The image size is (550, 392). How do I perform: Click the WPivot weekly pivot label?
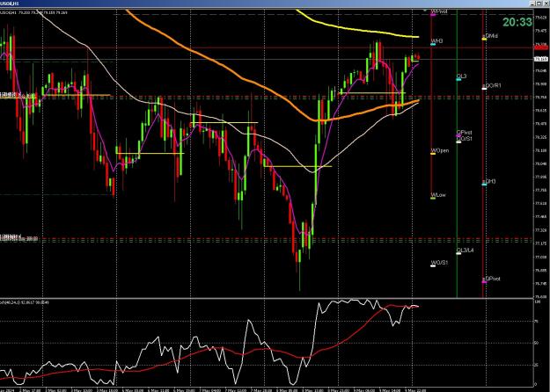pyautogui.click(x=439, y=11)
